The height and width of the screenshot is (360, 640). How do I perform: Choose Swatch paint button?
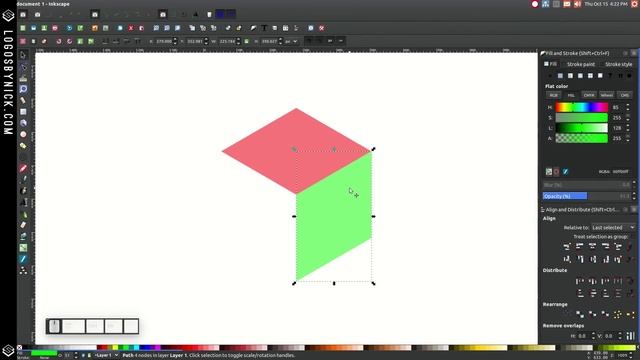[600, 76]
